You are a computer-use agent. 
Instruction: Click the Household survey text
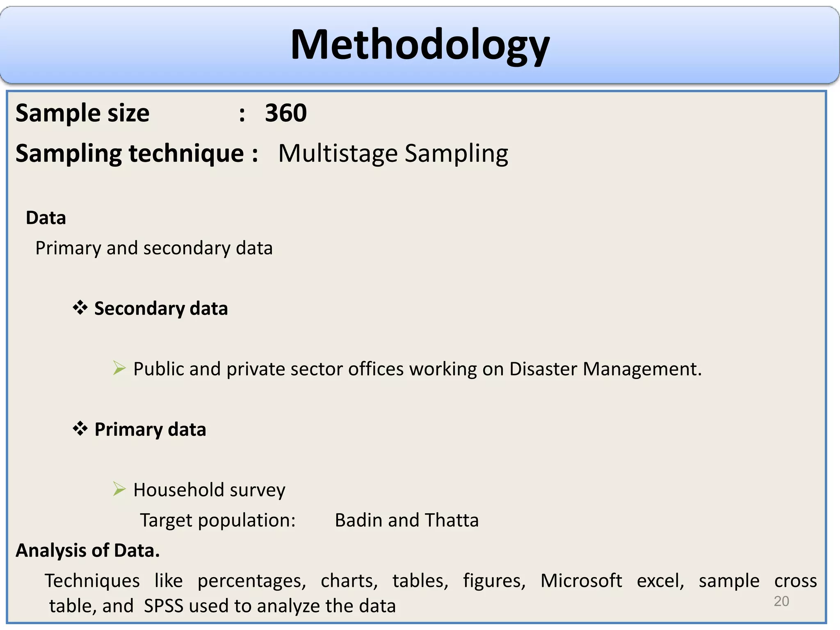[x=209, y=490]
